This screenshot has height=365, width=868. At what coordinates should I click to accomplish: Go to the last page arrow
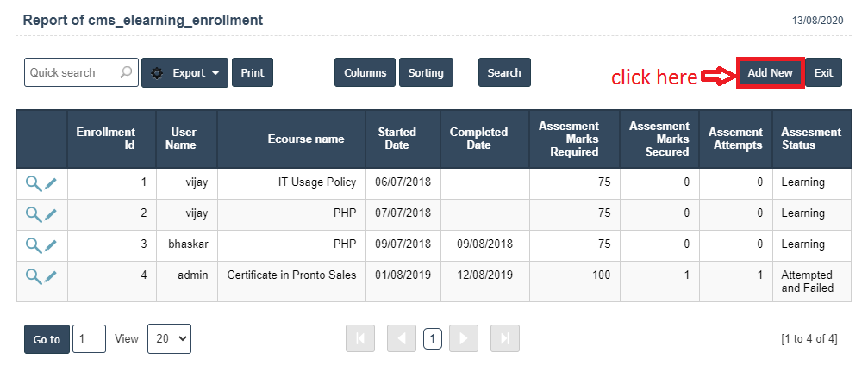pyautogui.click(x=505, y=339)
